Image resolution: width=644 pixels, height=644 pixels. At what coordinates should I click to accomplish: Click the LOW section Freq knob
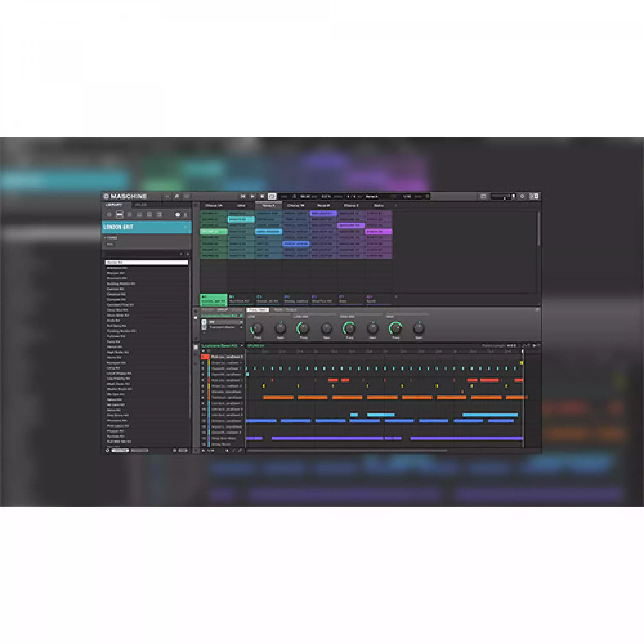257,329
